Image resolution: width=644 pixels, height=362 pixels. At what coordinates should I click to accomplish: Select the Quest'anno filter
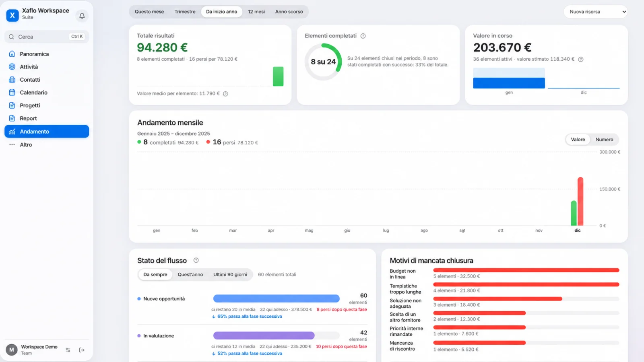(190, 275)
